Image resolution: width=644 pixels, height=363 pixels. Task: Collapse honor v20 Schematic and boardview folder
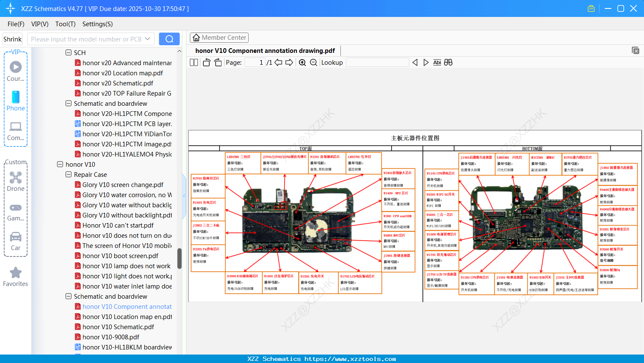(x=69, y=103)
